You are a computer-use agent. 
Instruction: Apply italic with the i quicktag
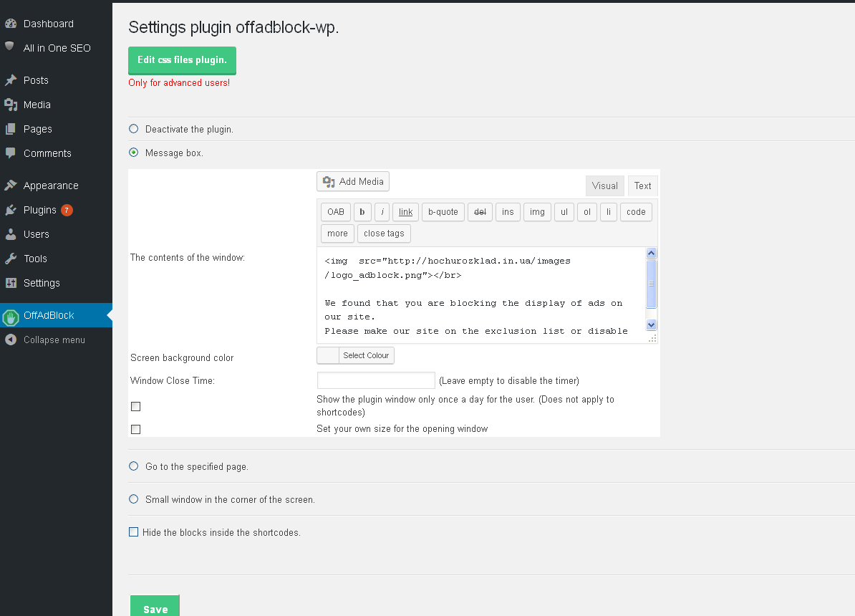(382, 212)
